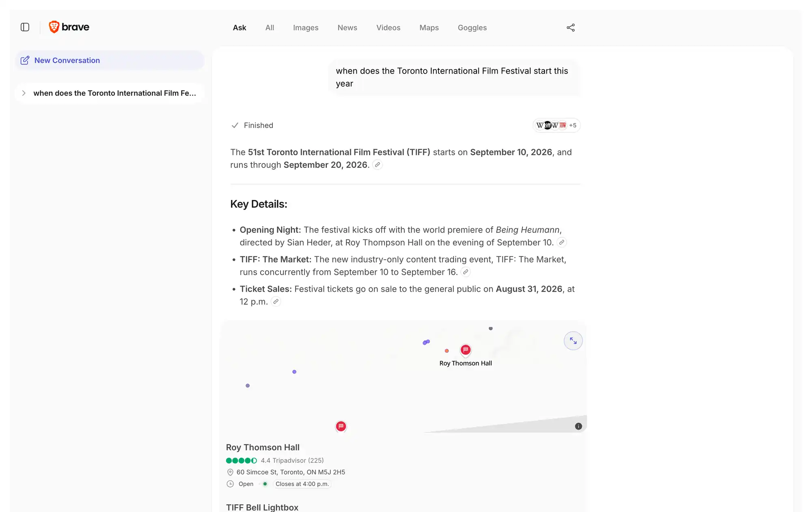Click the Roy Thomson Hall map label
Image resolution: width=812 pixels, height=512 pixels.
pos(466,363)
